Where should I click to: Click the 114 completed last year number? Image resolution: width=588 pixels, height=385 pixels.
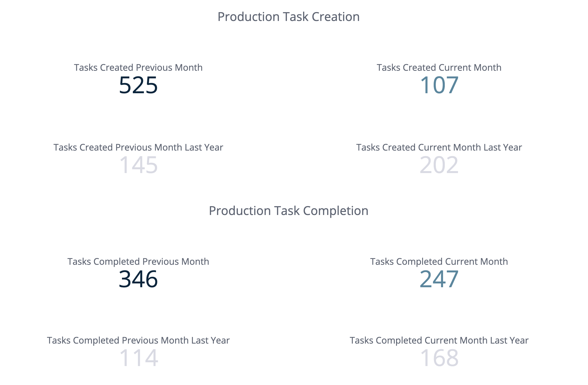139,358
